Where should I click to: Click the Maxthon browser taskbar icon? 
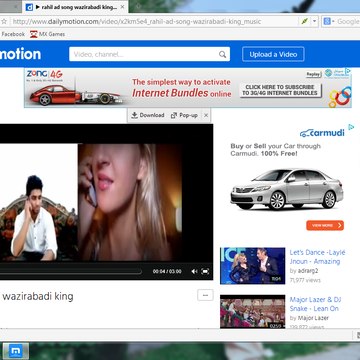point(15,351)
